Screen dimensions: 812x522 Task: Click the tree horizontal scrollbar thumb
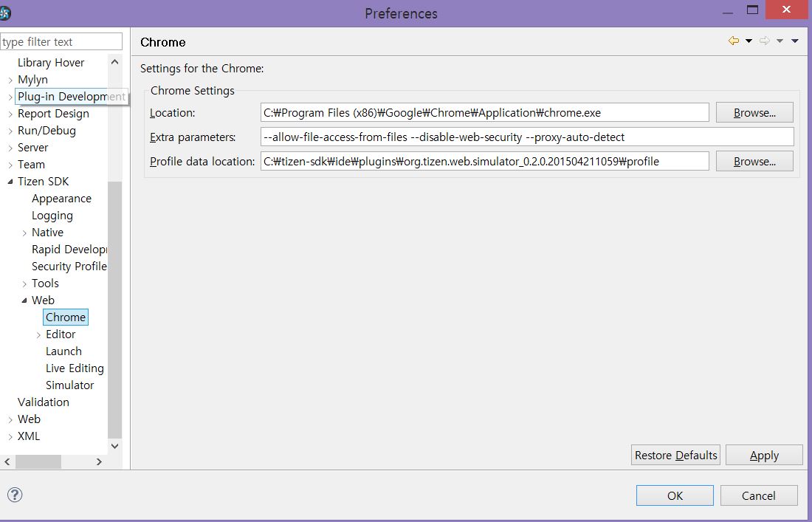[38, 461]
